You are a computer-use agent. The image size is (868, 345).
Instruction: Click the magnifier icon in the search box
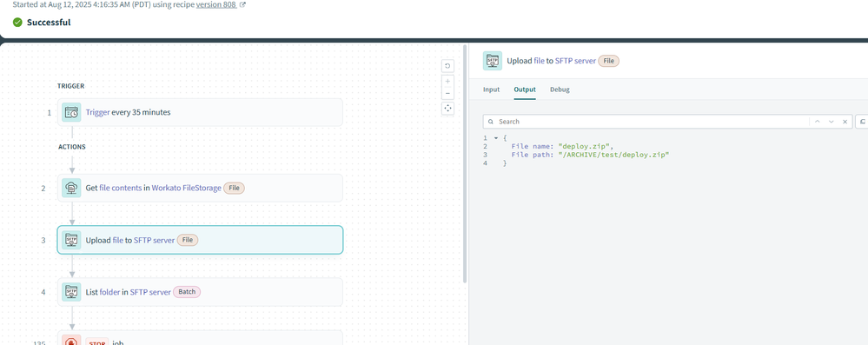(490, 122)
